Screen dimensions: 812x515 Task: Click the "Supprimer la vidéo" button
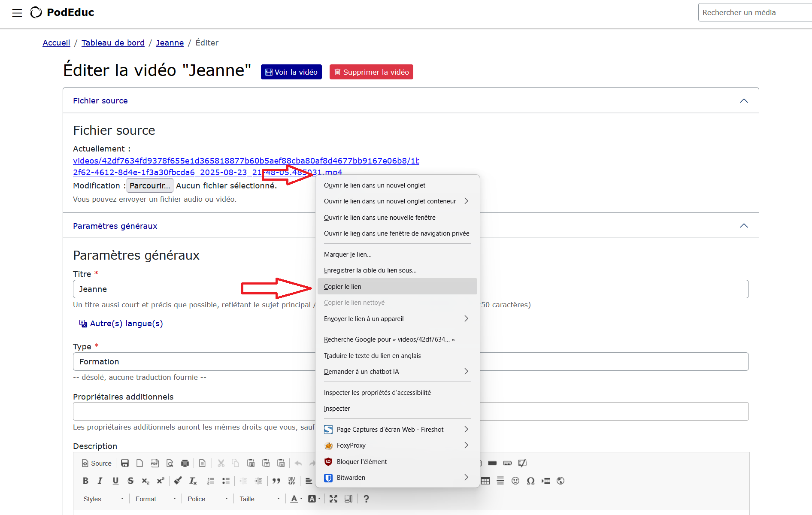pos(371,72)
